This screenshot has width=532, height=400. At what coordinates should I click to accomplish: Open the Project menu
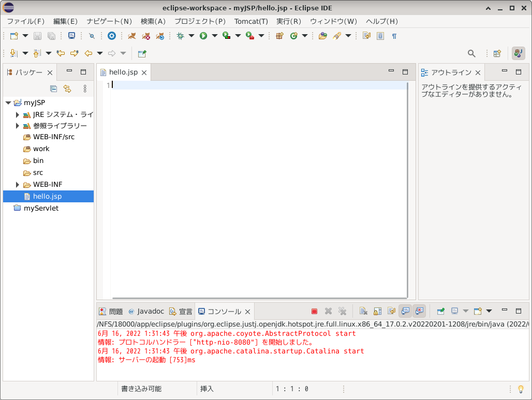pyautogui.click(x=200, y=21)
